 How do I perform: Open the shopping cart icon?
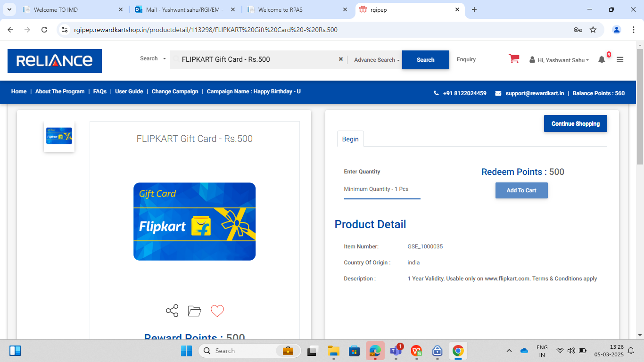pos(514,59)
